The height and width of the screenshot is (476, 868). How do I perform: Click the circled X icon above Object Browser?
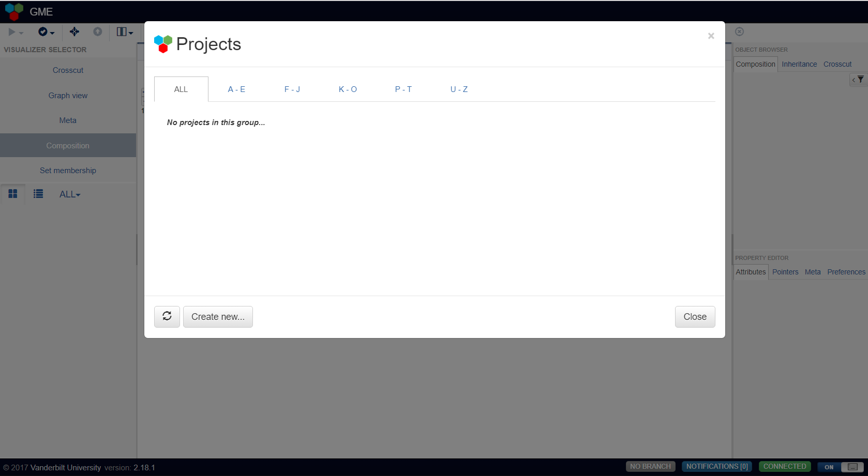pyautogui.click(x=739, y=32)
